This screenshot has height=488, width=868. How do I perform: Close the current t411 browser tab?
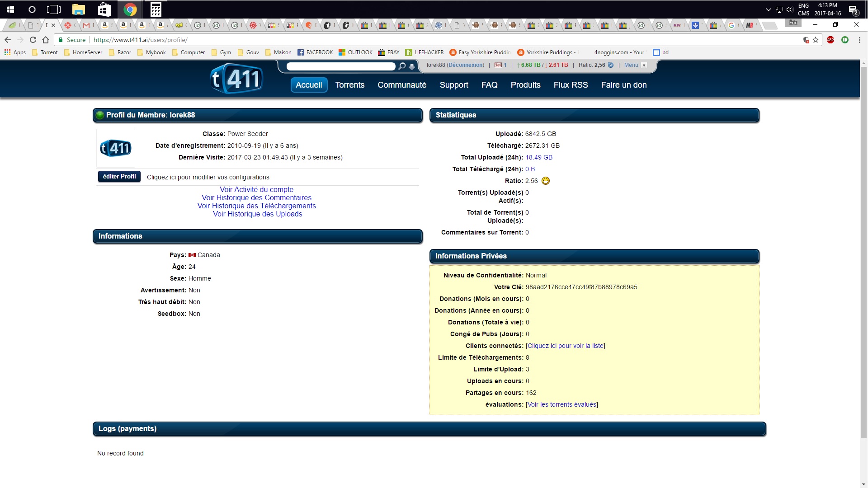(53, 25)
